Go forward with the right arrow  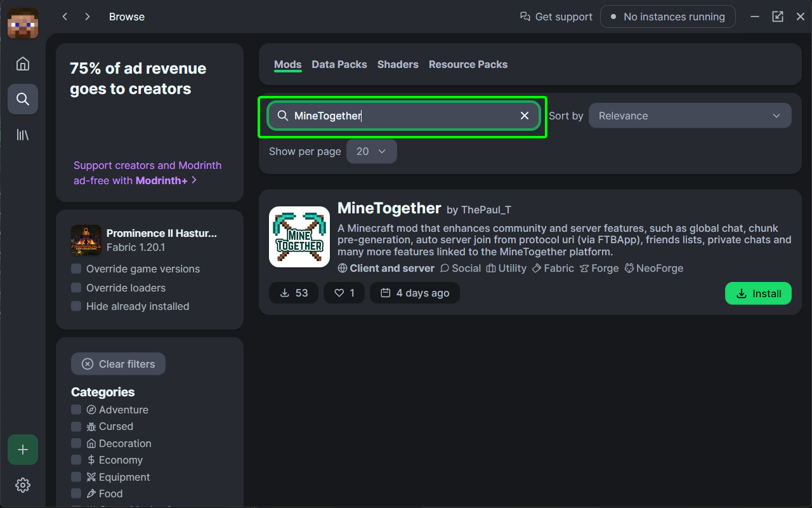[x=88, y=17]
